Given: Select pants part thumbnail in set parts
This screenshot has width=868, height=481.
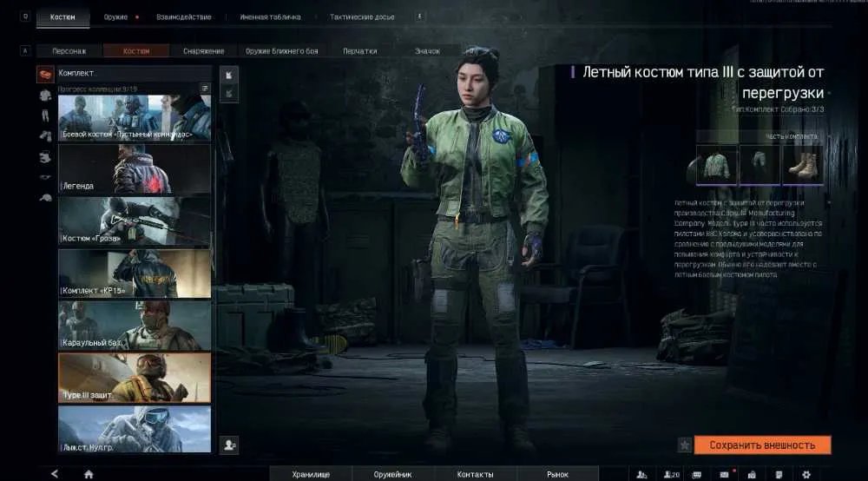Looking at the screenshot, I should click(x=759, y=165).
